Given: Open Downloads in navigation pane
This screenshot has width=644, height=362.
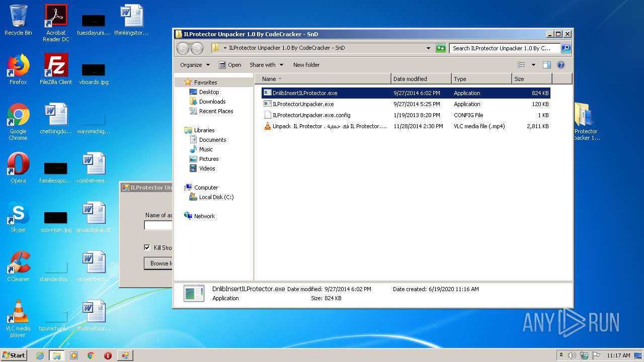Looking at the screenshot, I should pos(212,102).
